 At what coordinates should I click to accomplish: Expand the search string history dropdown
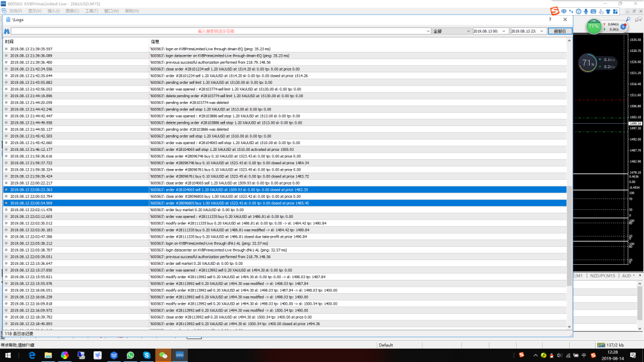(428, 31)
